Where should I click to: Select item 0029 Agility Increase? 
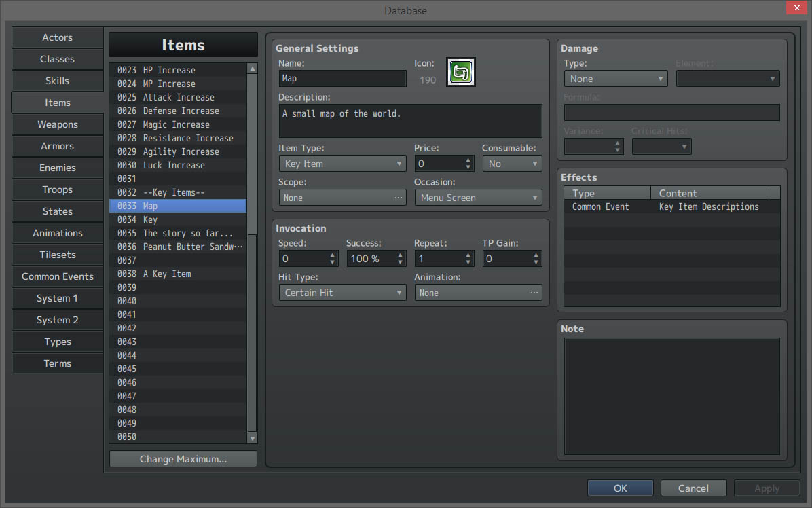click(x=178, y=151)
